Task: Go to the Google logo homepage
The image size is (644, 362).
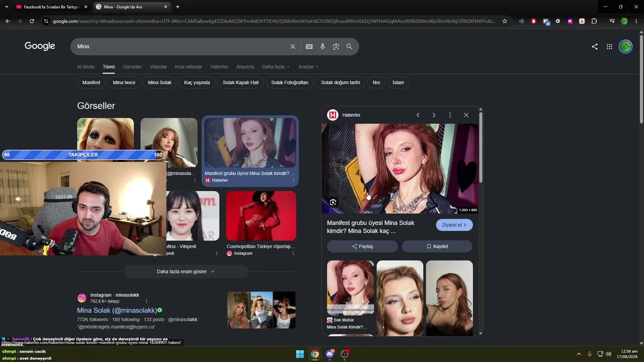Action: click(40, 46)
